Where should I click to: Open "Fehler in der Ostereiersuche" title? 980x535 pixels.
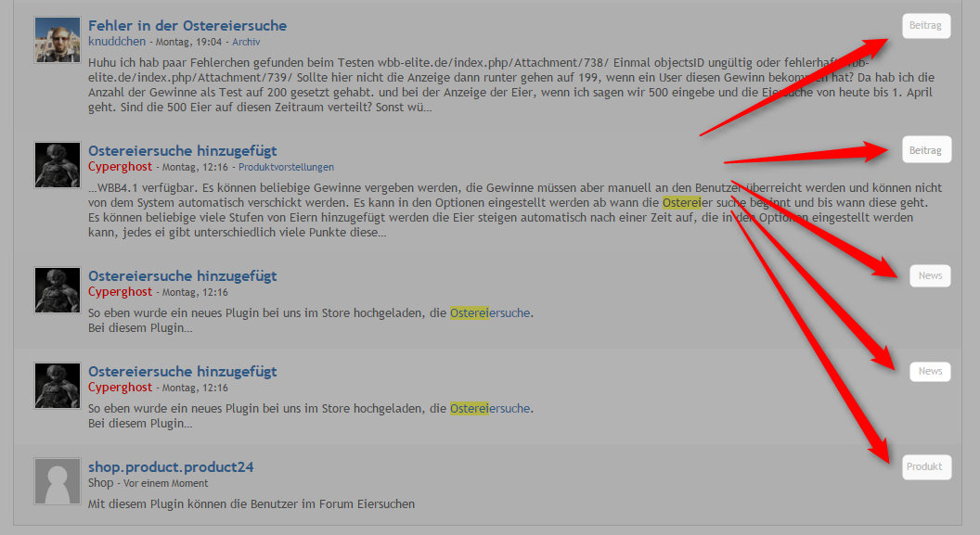[187, 26]
